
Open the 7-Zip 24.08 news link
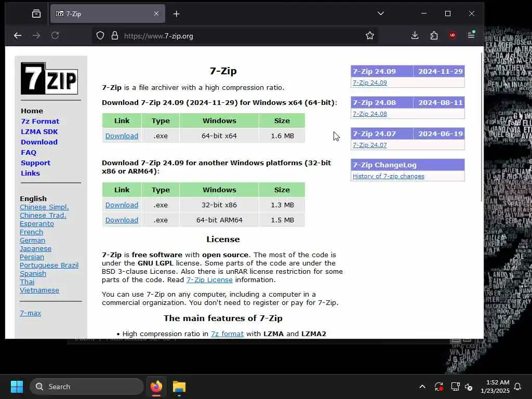(x=370, y=114)
